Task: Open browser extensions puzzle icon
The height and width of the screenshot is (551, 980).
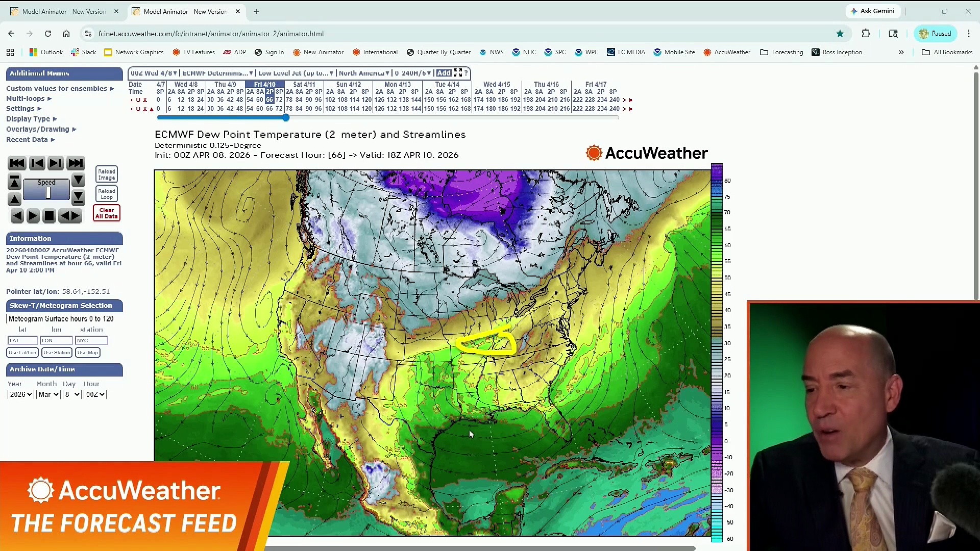Action: pyautogui.click(x=866, y=34)
